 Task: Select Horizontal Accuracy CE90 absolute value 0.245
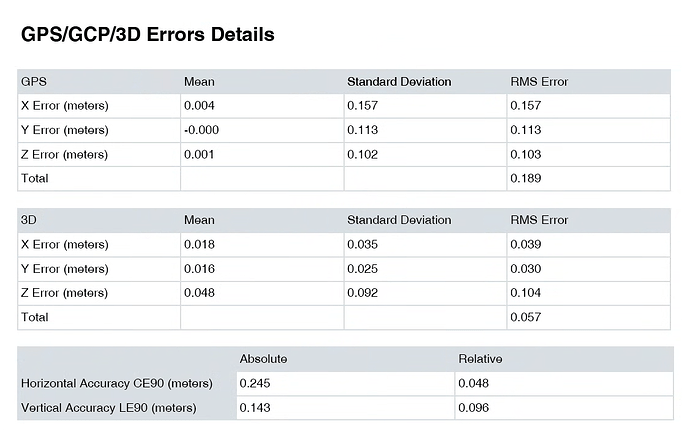255,383
